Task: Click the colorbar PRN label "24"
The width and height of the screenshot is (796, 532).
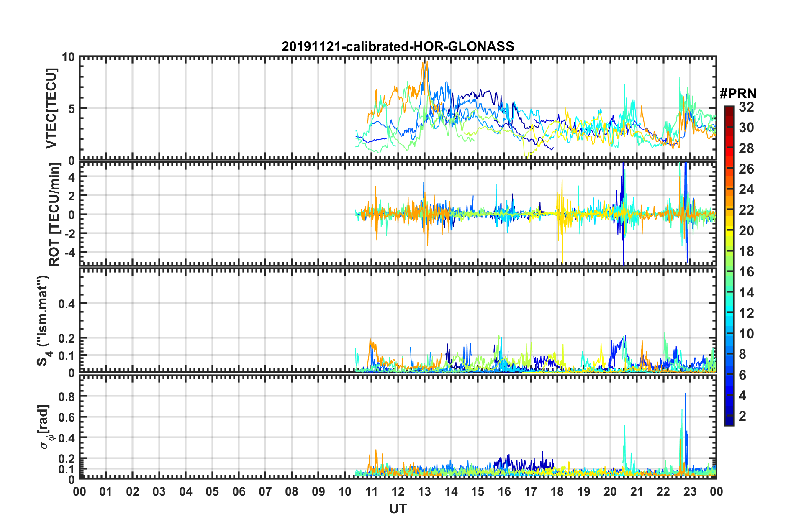Action: click(746, 189)
